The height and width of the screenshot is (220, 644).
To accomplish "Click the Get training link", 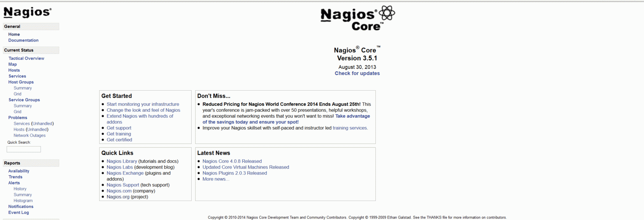I will point(119,134).
